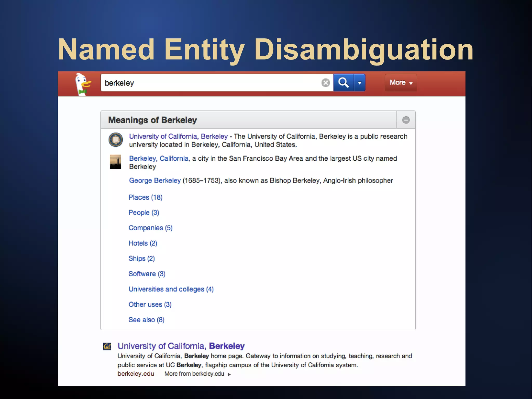The image size is (532, 399).
Task: Collapse the Meanings of Berkeley box
Action: (x=406, y=120)
